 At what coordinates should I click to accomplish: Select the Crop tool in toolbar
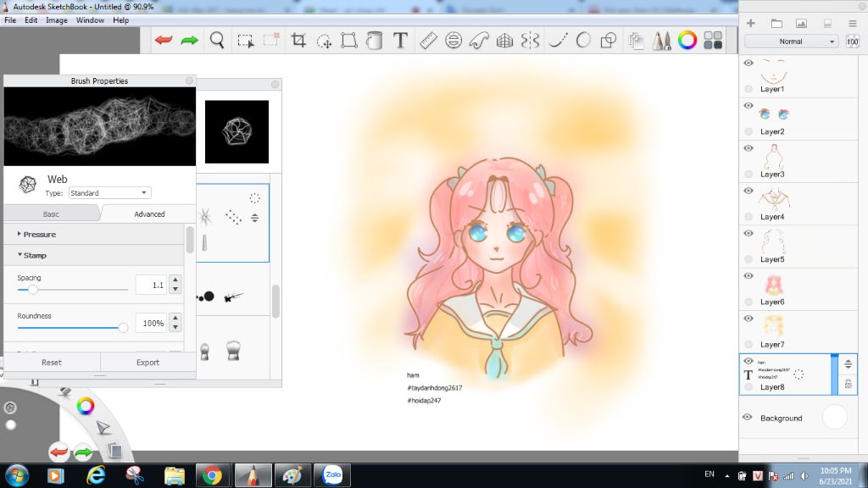298,41
